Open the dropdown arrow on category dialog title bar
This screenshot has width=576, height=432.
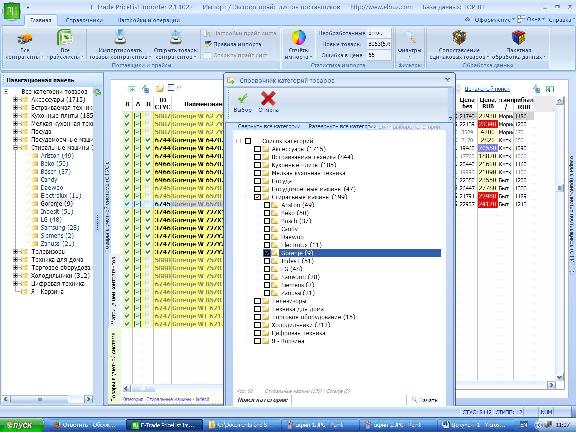[447, 79]
